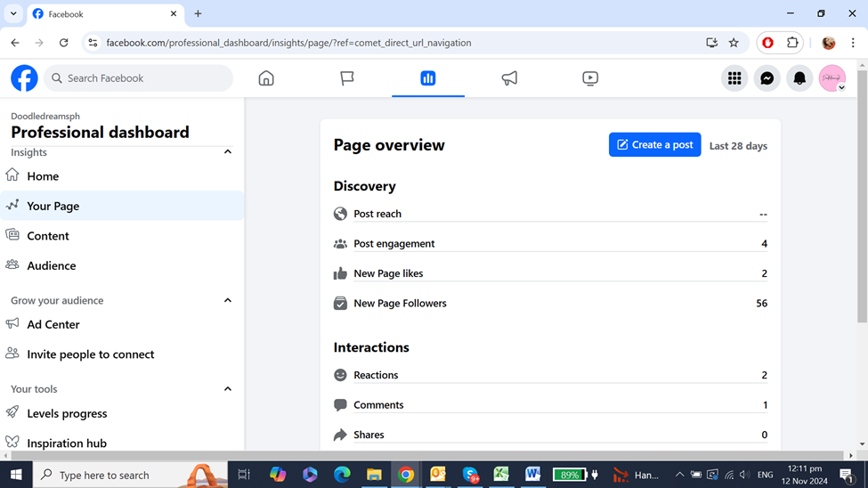This screenshot has height=488, width=868.
Task: Select Your Page in the sidebar
Action: [122, 206]
